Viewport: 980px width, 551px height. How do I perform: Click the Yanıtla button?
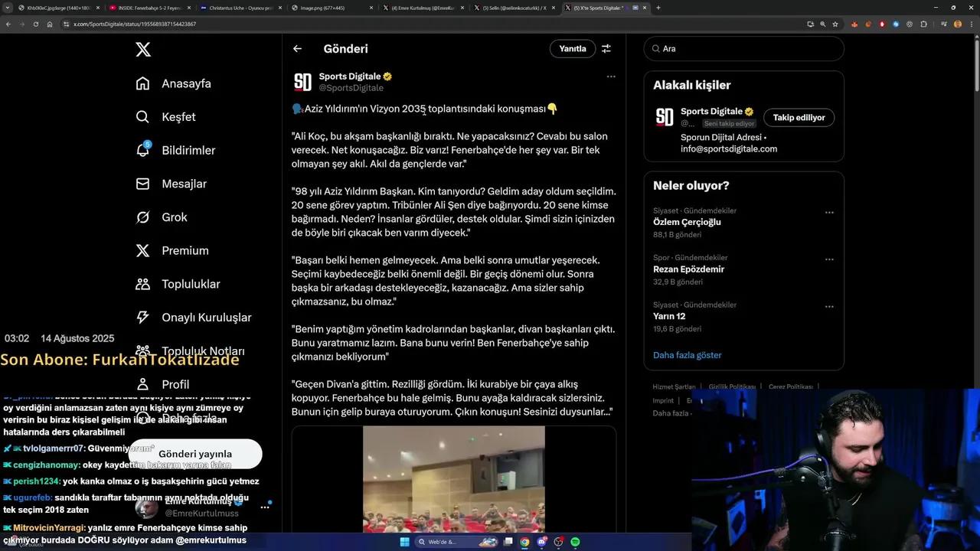[x=573, y=48]
